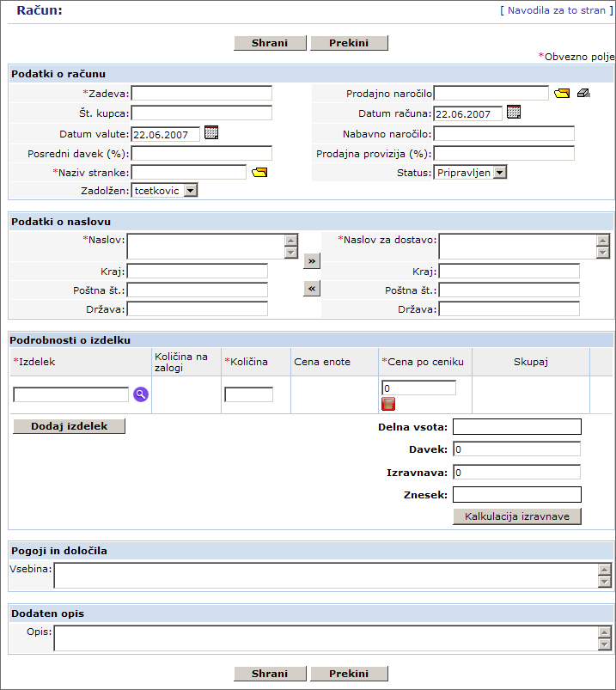Click eraser icon beside Prodajno naročilo
The height and width of the screenshot is (690, 616).
pos(583,94)
